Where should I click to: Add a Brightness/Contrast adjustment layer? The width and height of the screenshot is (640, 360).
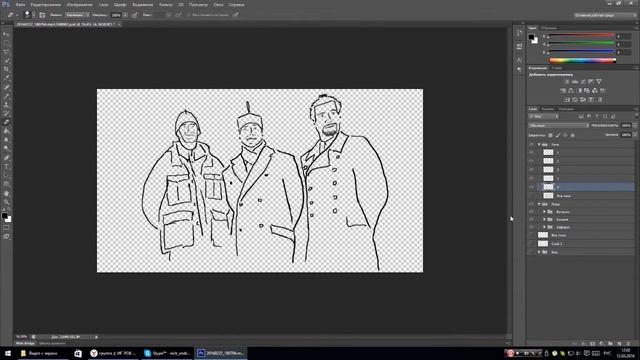click(x=567, y=82)
